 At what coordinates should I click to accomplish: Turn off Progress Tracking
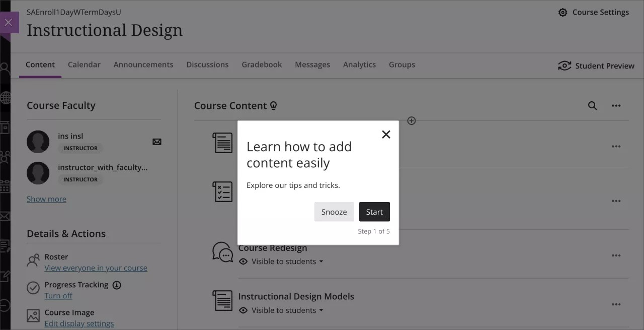pos(58,295)
